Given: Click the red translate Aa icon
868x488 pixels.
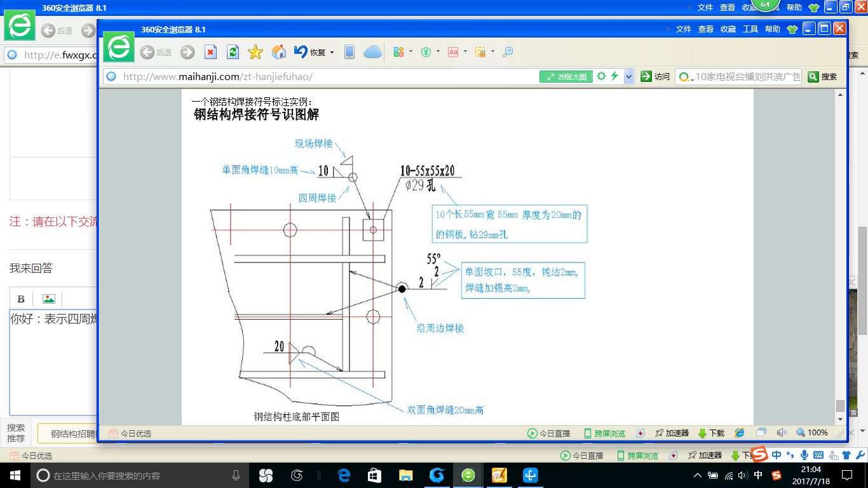Looking at the screenshot, I should 453,52.
